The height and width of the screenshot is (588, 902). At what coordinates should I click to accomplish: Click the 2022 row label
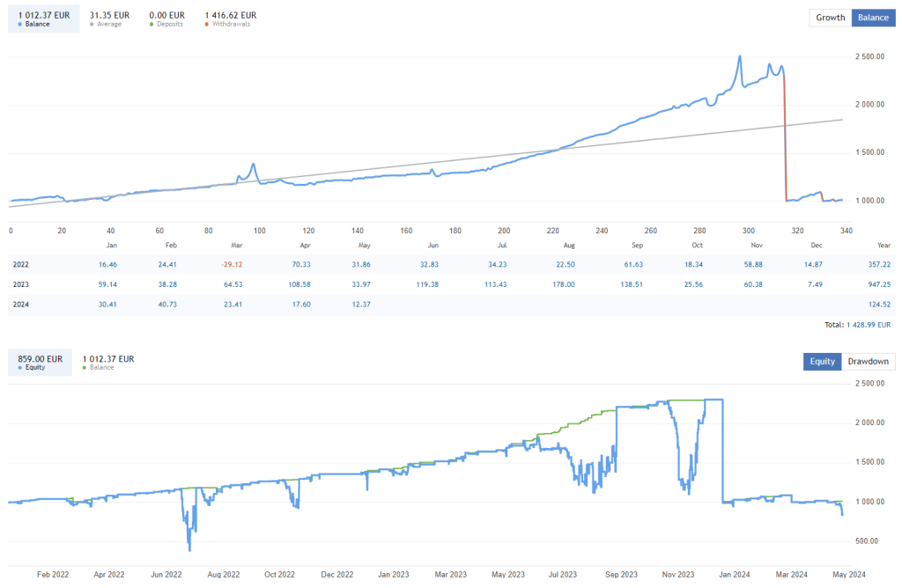tap(22, 264)
